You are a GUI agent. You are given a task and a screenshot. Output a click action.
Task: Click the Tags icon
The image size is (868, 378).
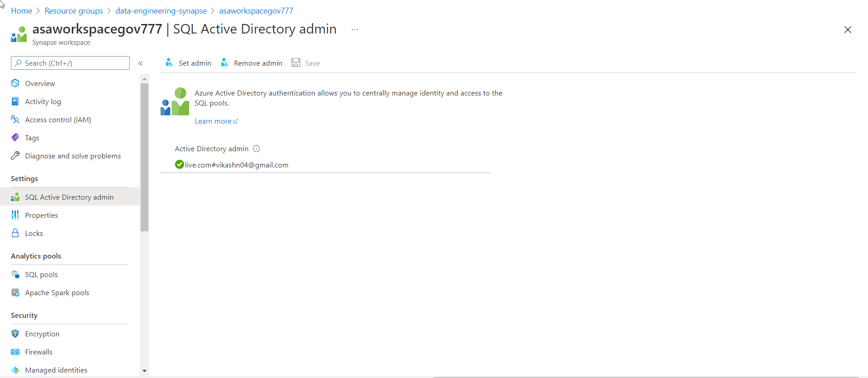[15, 138]
